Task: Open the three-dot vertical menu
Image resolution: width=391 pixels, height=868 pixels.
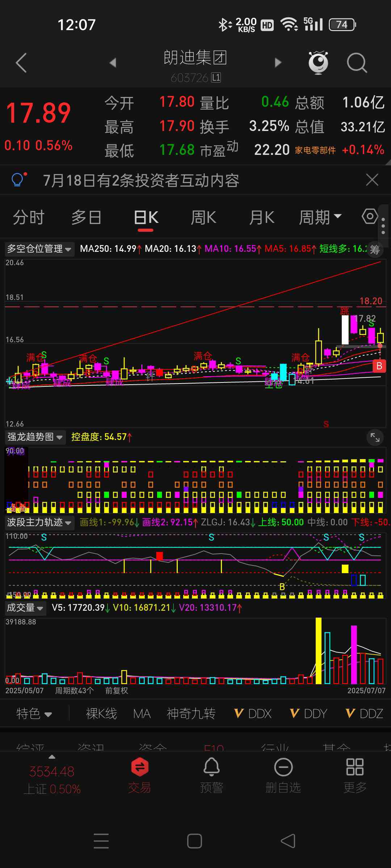Action: (x=383, y=225)
